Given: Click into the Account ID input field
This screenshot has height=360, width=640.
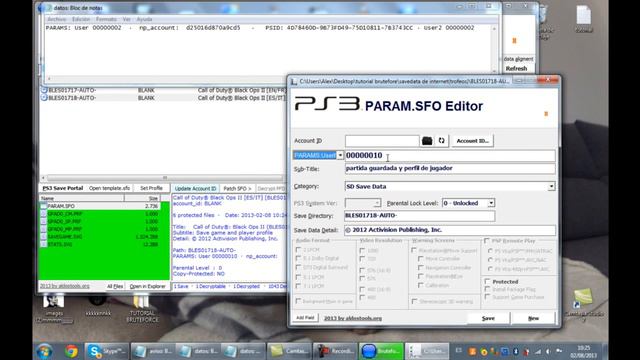Looking at the screenshot, I should pos(382,141).
